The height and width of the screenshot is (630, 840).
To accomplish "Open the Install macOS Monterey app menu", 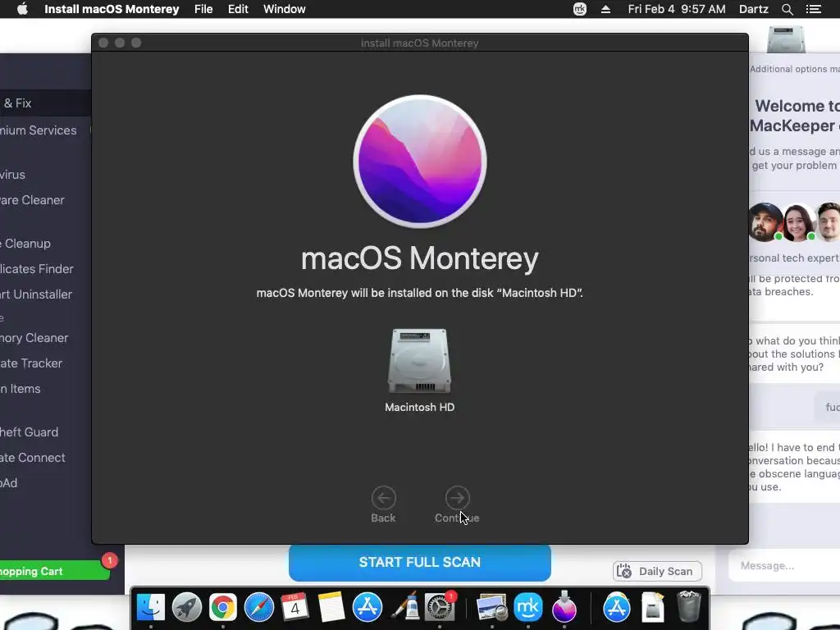I will pyautogui.click(x=112, y=9).
